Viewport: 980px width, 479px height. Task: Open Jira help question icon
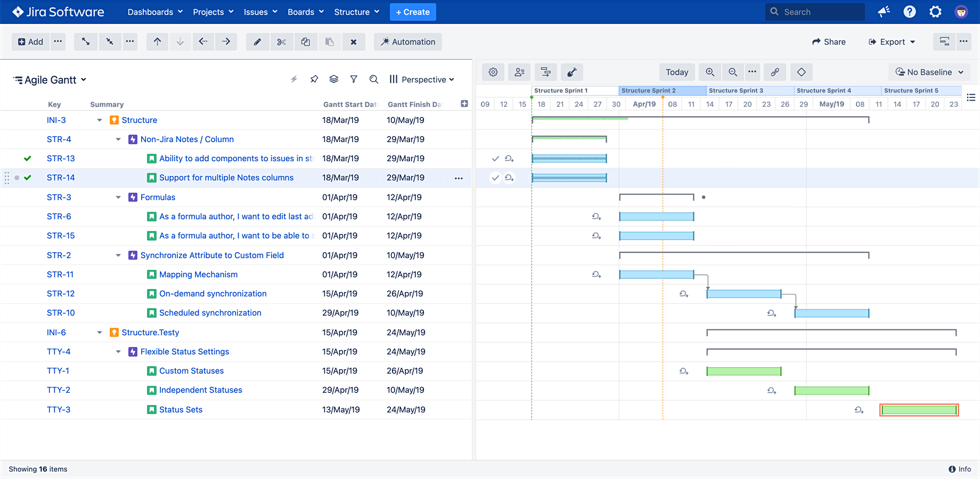coord(910,12)
